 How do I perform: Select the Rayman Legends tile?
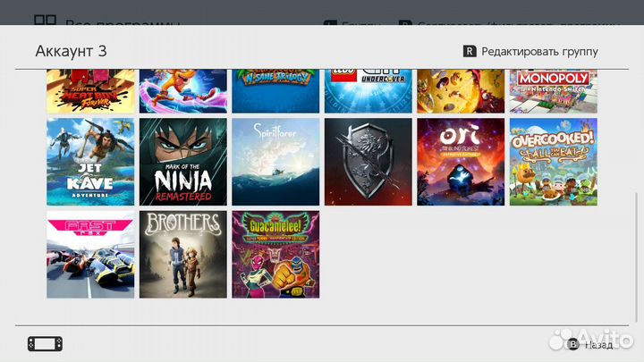point(461,91)
